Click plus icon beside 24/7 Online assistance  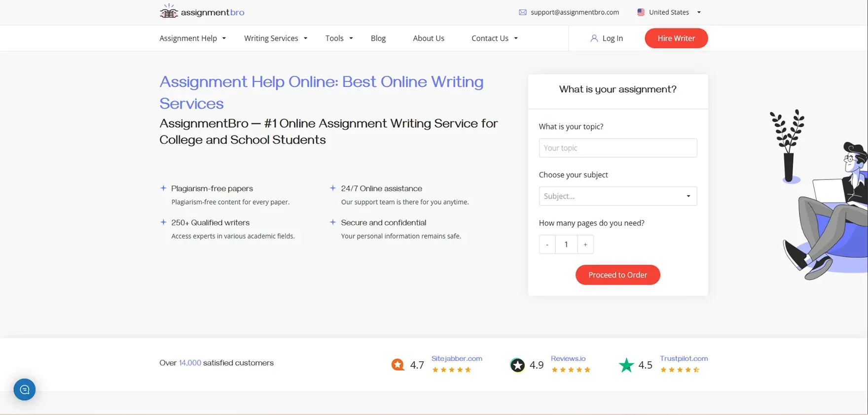click(x=333, y=188)
